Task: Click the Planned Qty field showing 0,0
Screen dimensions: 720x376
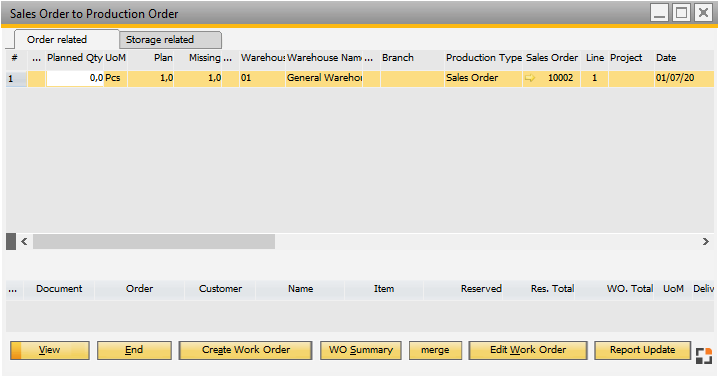Action: [x=75, y=78]
